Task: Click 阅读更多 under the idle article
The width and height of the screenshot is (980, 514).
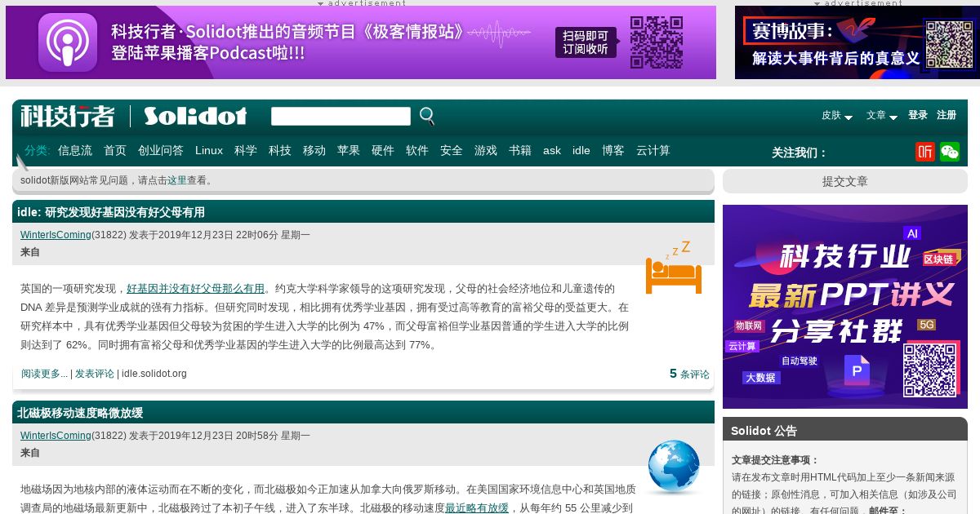Action: [44, 374]
